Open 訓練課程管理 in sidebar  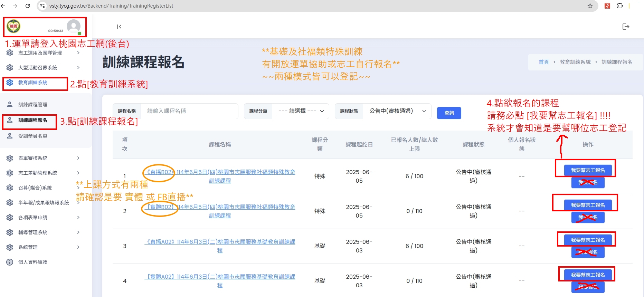(33, 105)
